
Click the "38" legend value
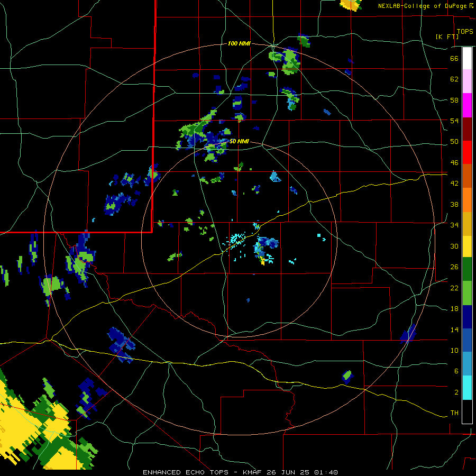454,204
